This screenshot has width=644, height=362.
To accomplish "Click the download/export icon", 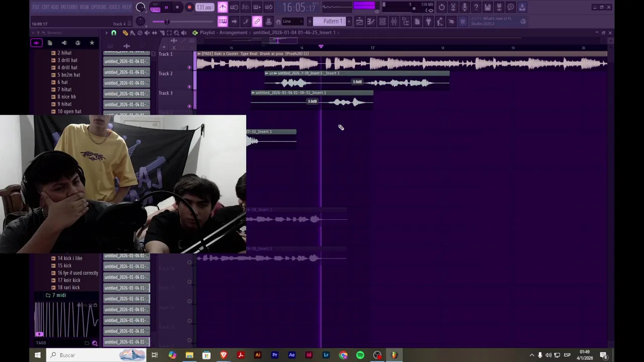I will [522, 7].
